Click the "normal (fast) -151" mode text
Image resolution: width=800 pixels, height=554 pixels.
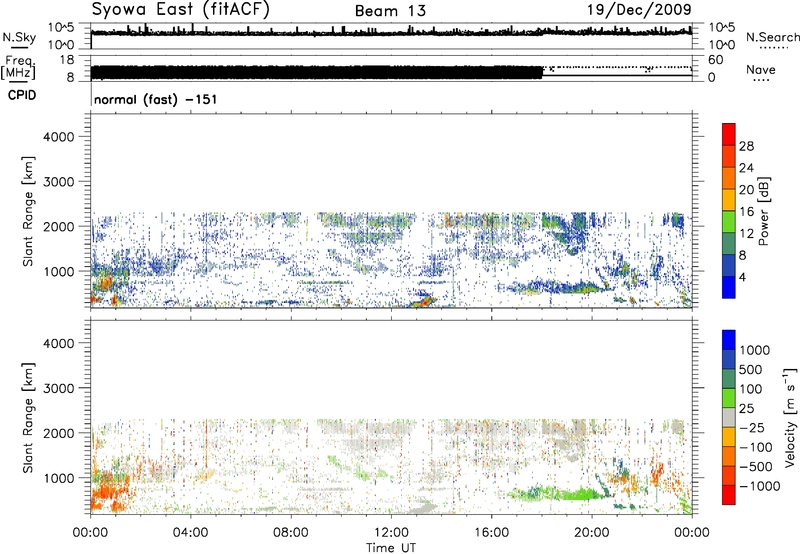pos(156,99)
